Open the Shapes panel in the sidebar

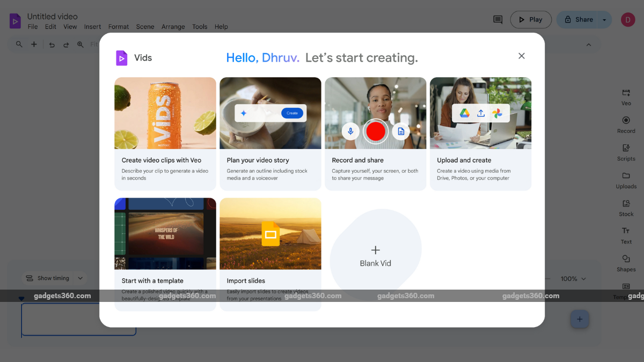click(626, 264)
